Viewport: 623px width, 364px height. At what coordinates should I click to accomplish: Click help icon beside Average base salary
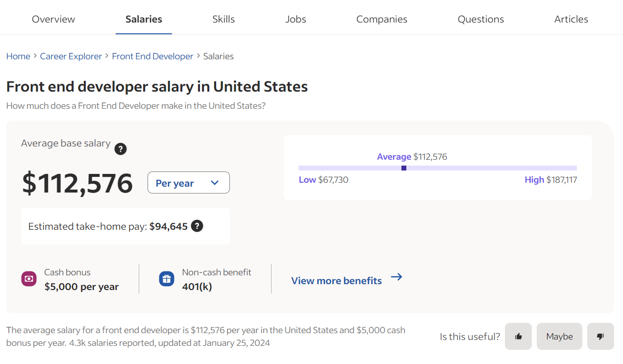[121, 149]
